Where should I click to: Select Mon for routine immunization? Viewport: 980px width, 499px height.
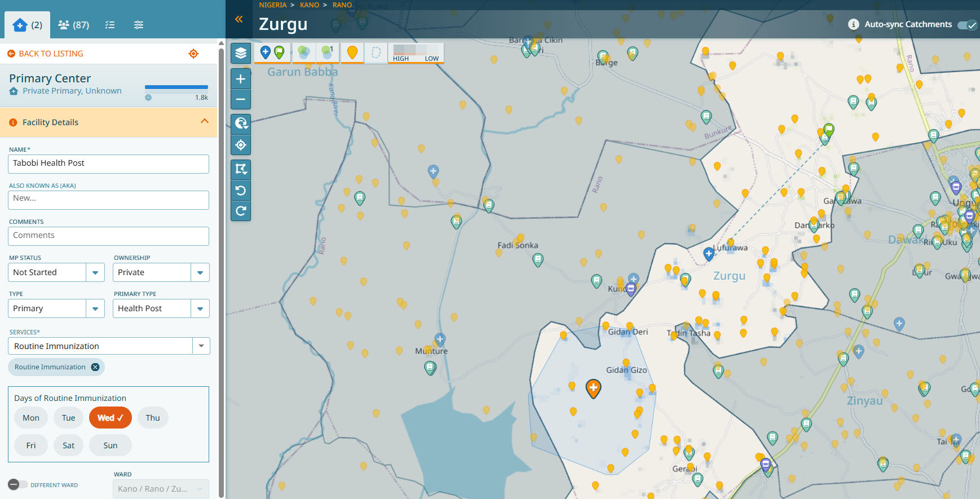(31, 418)
